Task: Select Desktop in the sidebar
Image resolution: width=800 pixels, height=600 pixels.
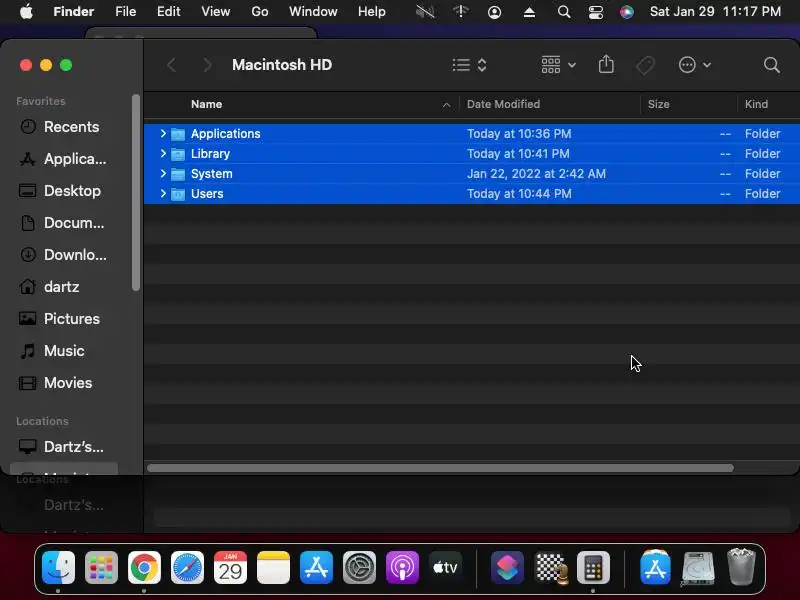Action: 64,191
